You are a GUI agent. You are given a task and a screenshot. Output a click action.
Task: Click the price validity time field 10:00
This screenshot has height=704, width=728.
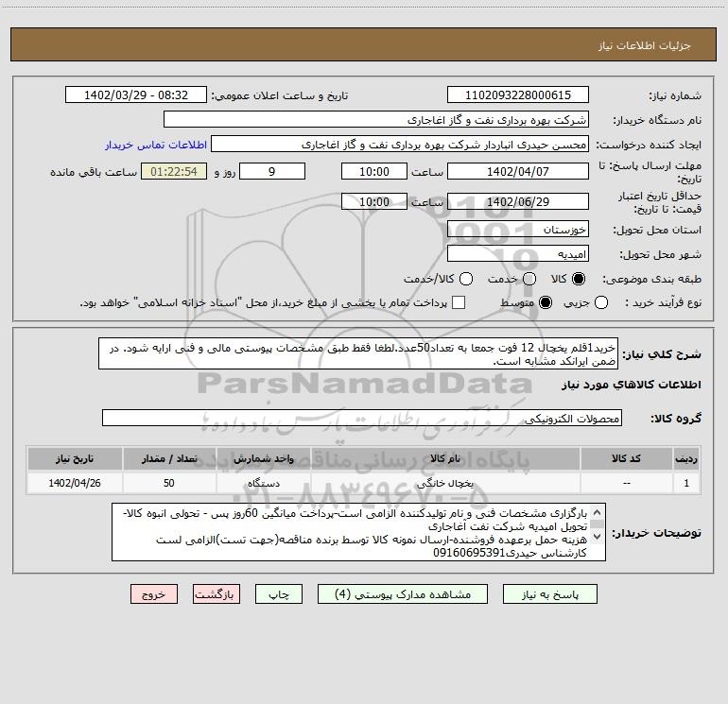[374, 201]
